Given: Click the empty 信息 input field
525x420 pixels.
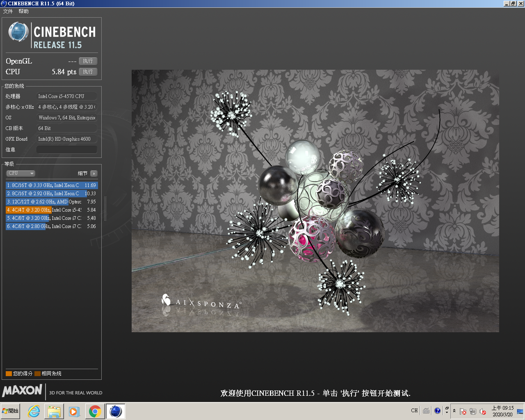Looking at the screenshot, I should pos(67,150).
